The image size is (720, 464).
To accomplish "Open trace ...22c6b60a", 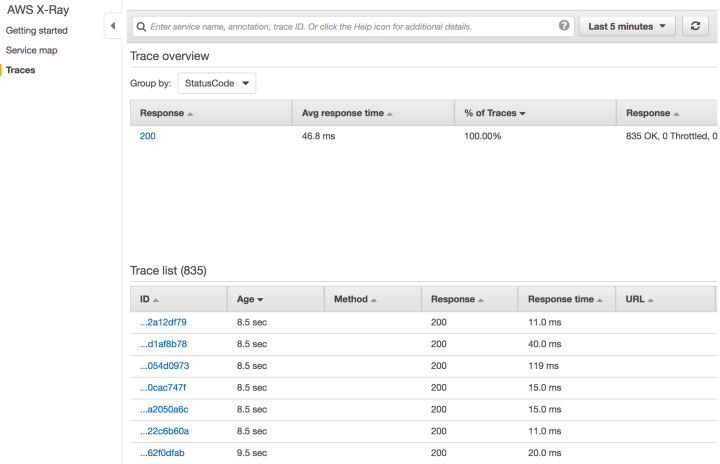I will click(164, 431).
